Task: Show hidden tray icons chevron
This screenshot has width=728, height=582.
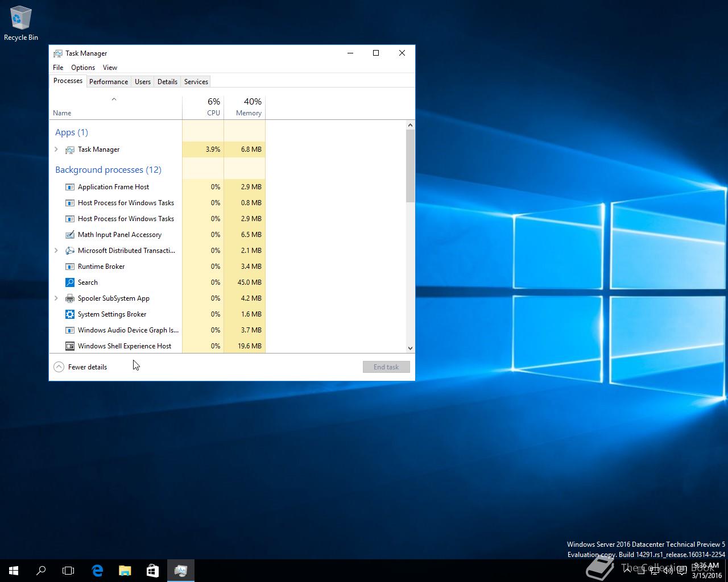Action: 627,571
